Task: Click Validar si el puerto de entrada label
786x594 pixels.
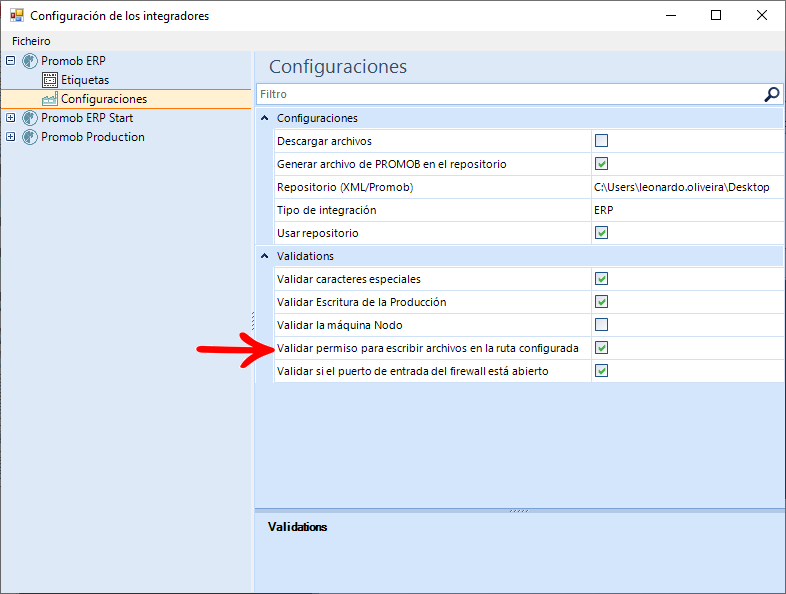Action: [x=413, y=371]
